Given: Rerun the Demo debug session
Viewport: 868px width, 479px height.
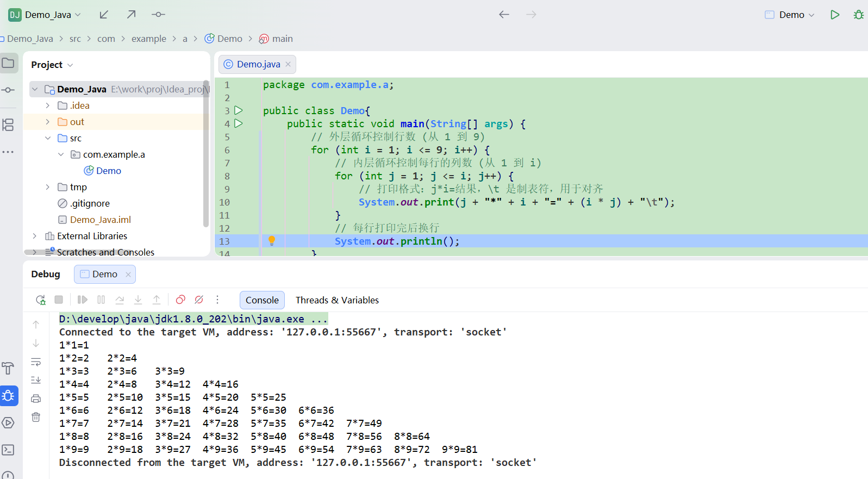Looking at the screenshot, I should click(x=41, y=300).
